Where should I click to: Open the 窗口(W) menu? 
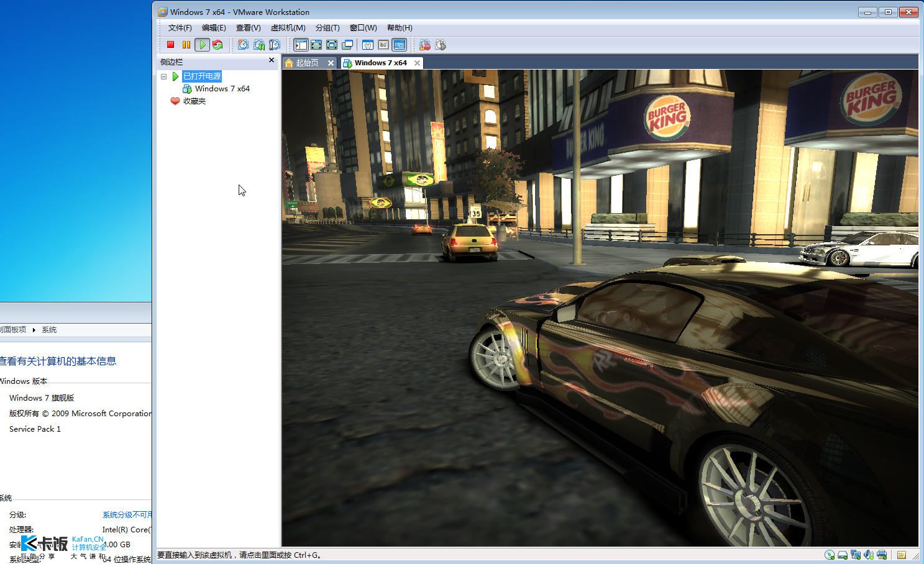click(x=363, y=28)
